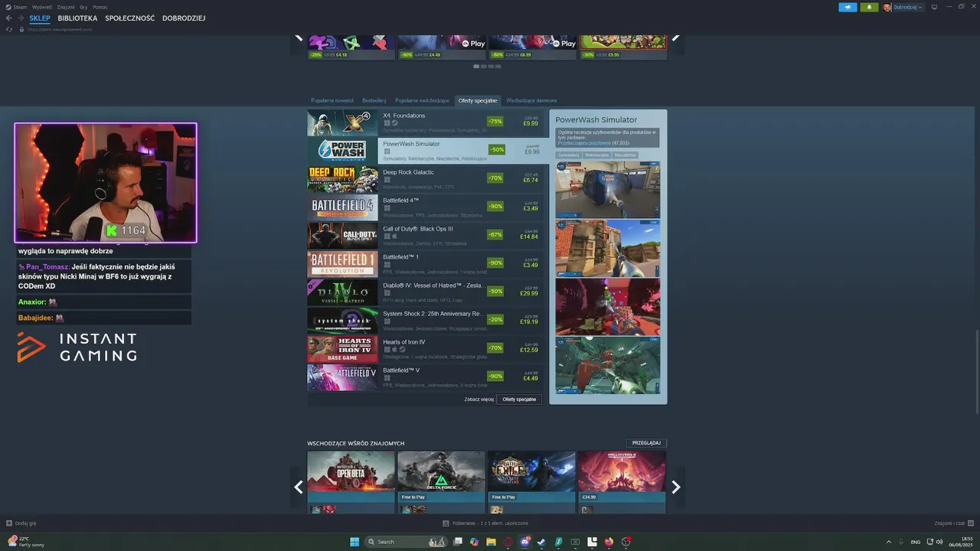Open the Path of Exile card
The width and height of the screenshot is (980, 551).
pyautogui.click(x=531, y=482)
